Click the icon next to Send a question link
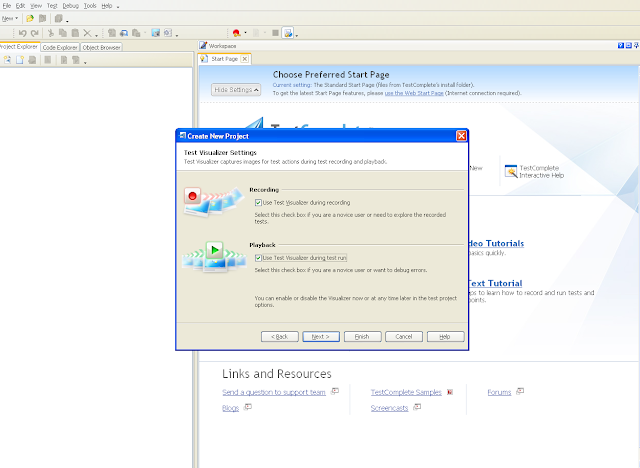640x468 pixels. click(x=335, y=391)
